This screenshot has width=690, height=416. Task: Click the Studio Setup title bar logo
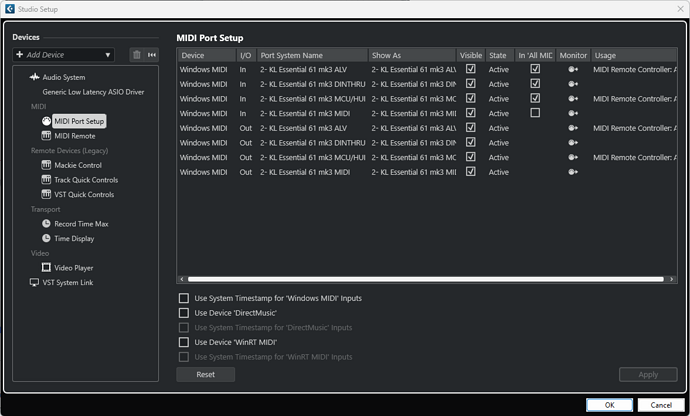[10, 9]
